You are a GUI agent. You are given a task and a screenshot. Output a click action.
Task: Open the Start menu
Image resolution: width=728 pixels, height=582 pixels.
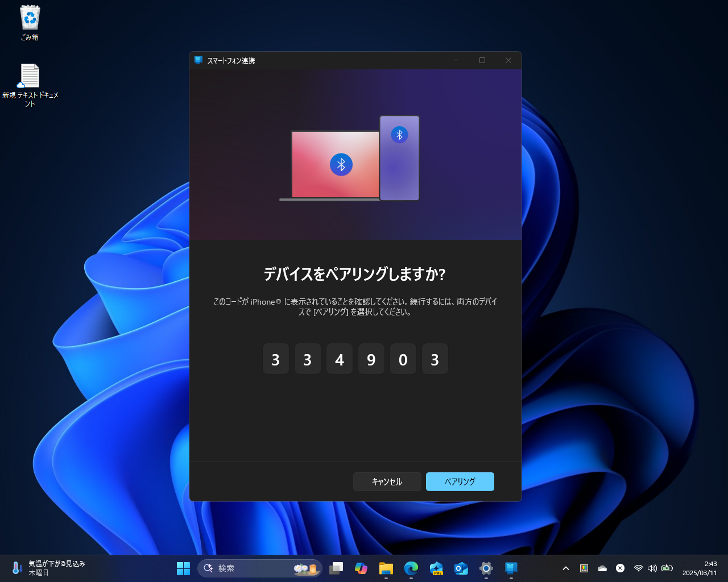coord(183,568)
